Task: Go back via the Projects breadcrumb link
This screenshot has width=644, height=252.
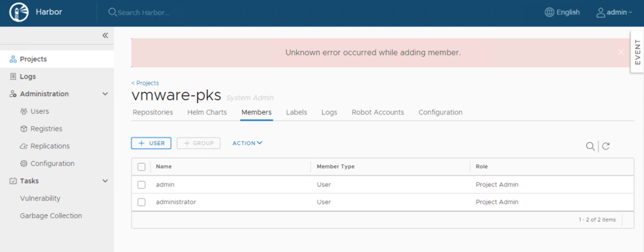Action: (x=145, y=83)
